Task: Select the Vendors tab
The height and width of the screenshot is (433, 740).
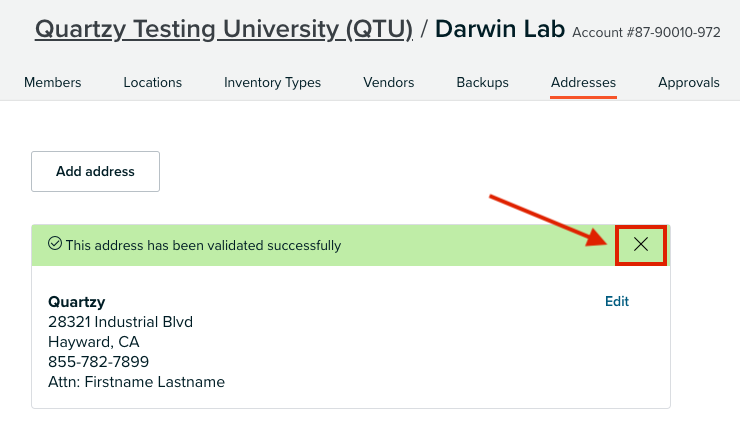Action: click(389, 82)
